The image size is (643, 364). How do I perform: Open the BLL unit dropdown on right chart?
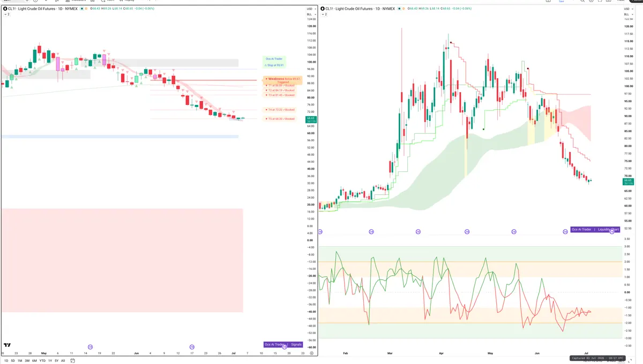pyautogui.click(x=627, y=14)
